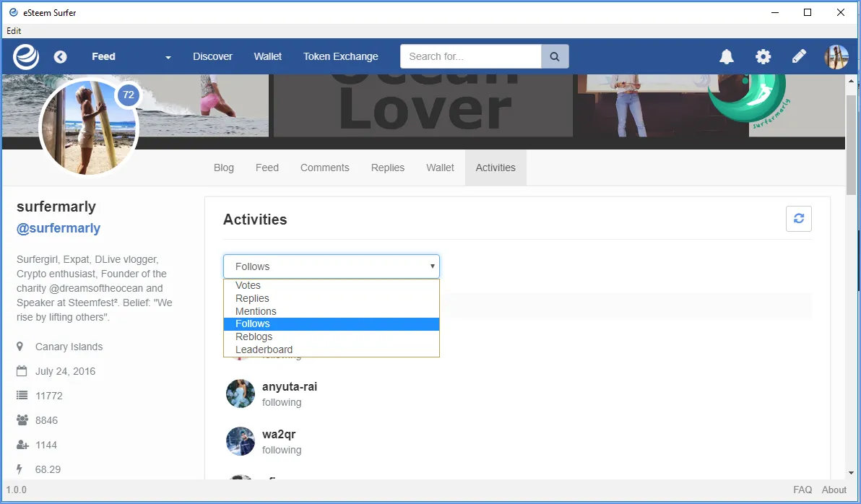Viewport: 861px width, 504px height.
Task: Open user avatar menu in navbar
Action: pyautogui.click(x=836, y=56)
